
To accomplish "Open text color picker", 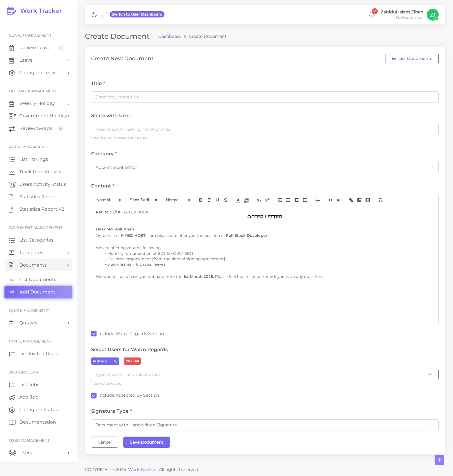I will (x=238, y=200).
